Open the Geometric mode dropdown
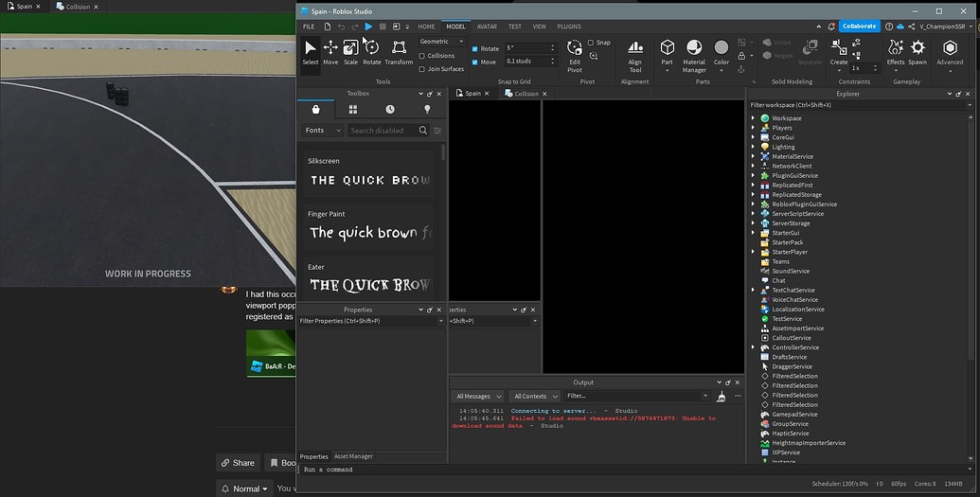The height and width of the screenshot is (497, 980). (x=442, y=42)
